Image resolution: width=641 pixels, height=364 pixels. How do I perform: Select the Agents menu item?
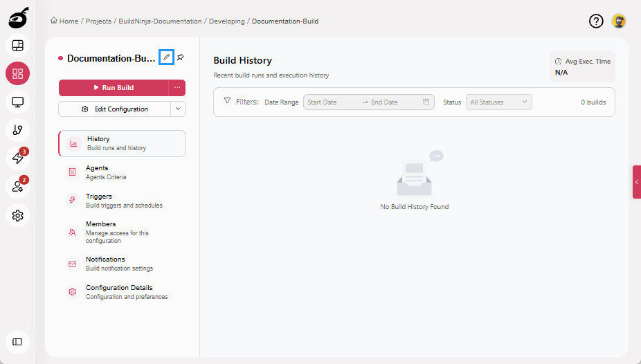pos(123,172)
